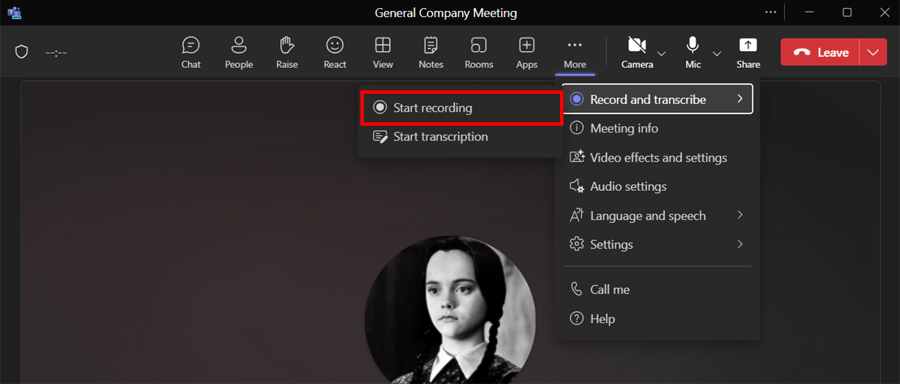This screenshot has width=900, height=384.
Task: Minimize the meeting window
Action: click(x=810, y=12)
